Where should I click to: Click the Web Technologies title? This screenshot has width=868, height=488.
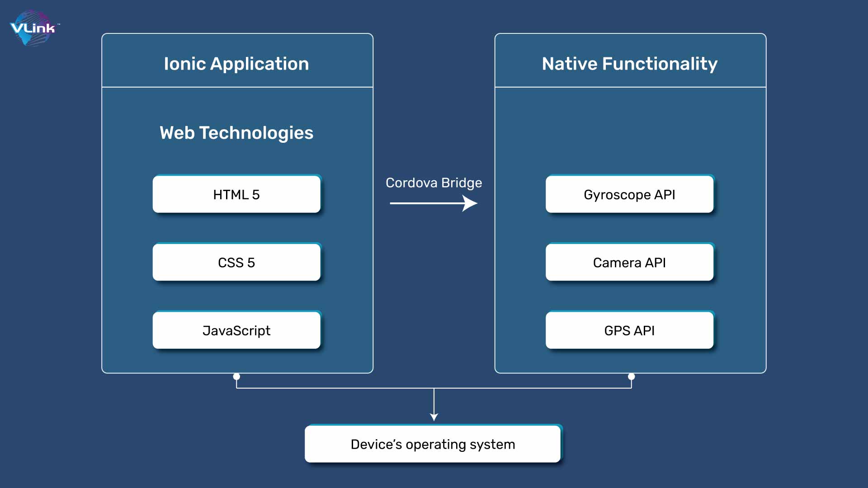tap(236, 133)
